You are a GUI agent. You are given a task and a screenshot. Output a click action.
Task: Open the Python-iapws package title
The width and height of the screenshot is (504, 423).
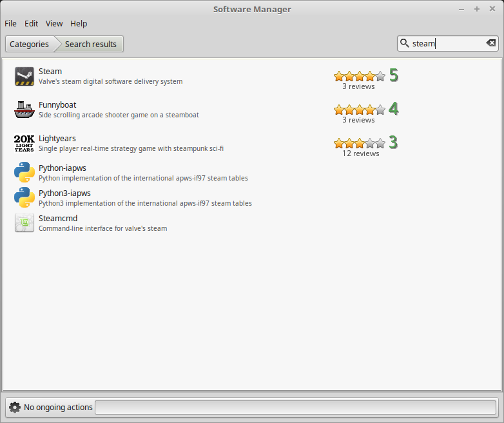tap(63, 168)
